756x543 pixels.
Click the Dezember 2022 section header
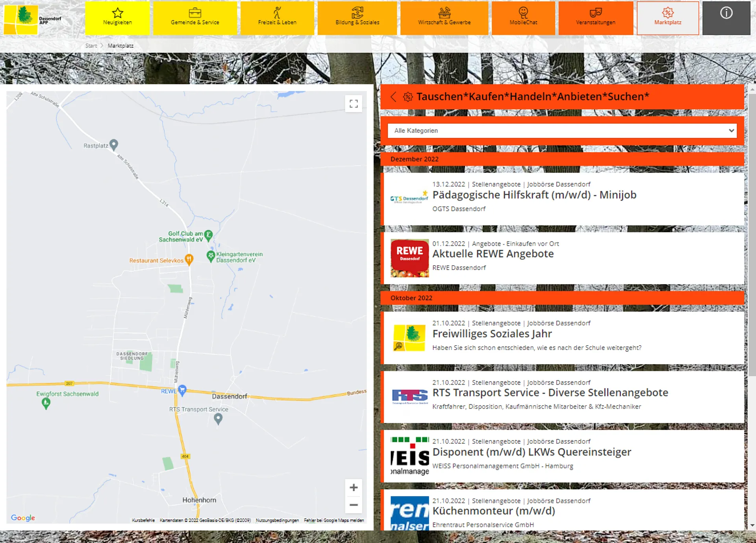[562, 159]
